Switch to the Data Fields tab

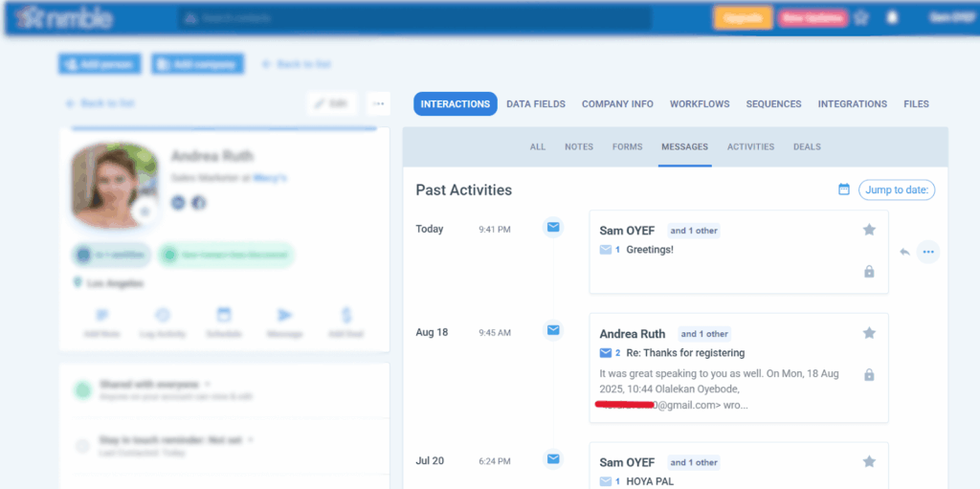click(x=536, y=104)
